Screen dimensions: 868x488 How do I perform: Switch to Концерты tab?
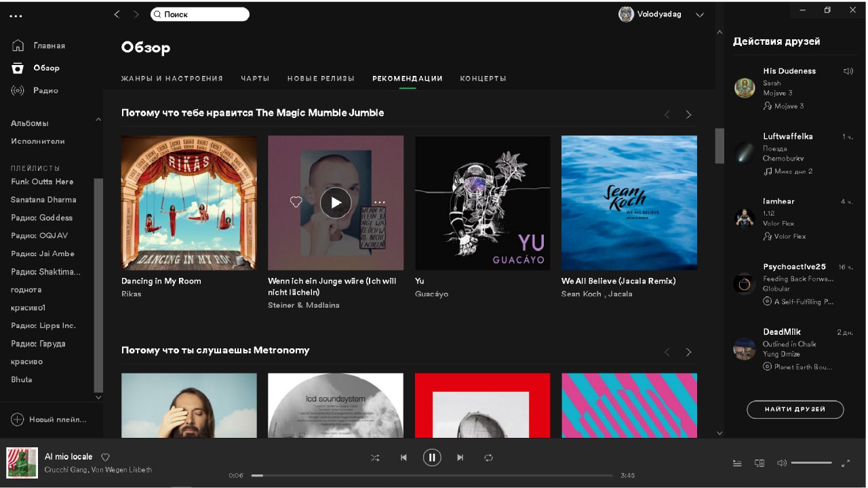tap(483, 79)
